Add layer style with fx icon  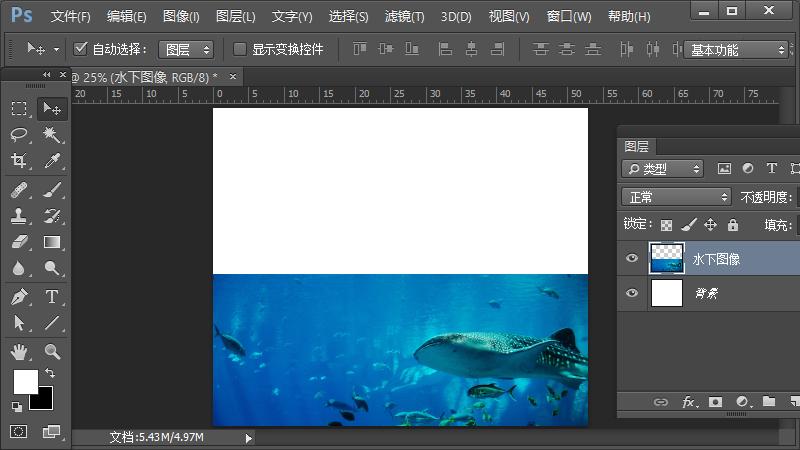click(x=689, y=403)
